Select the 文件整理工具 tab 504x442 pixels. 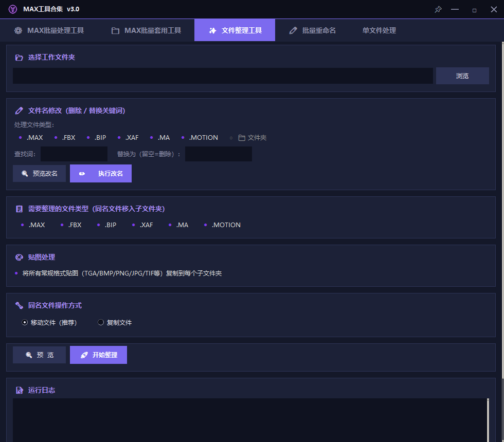click(x=235, y=30)
